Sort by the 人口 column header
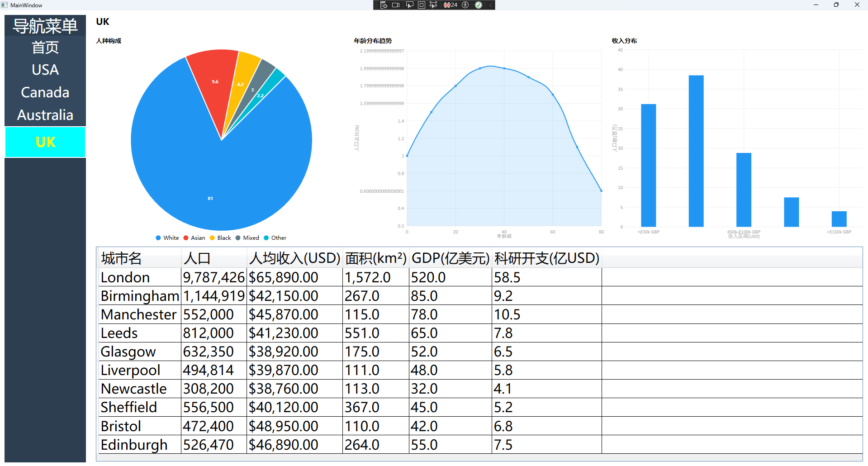 [x=214, y=258]
